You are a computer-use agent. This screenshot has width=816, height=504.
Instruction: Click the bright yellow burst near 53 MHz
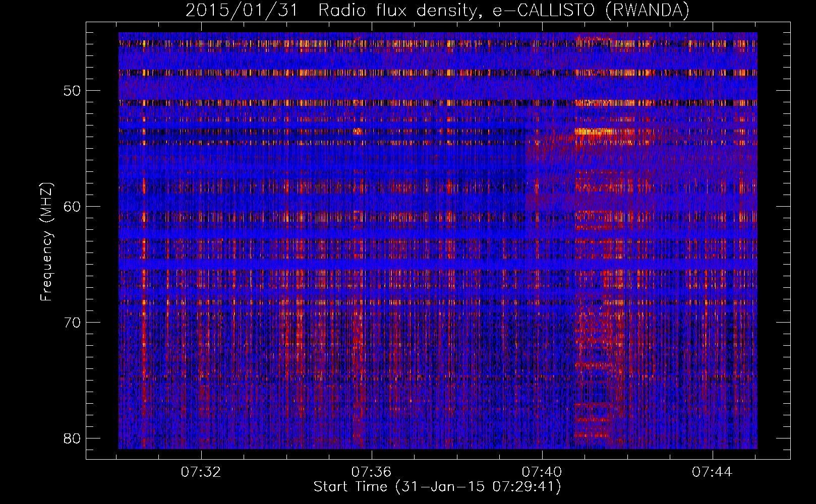[x=594, y=132]
